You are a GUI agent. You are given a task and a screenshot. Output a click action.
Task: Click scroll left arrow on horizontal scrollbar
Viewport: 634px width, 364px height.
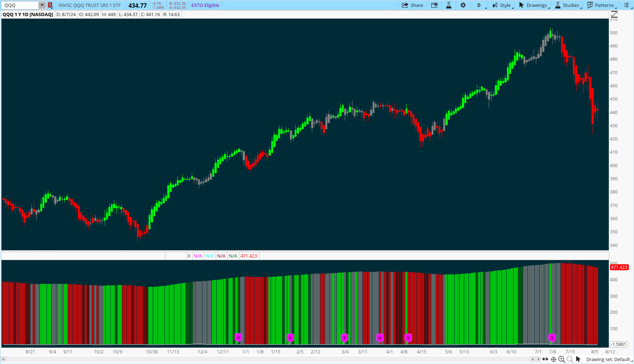point(4,359)
